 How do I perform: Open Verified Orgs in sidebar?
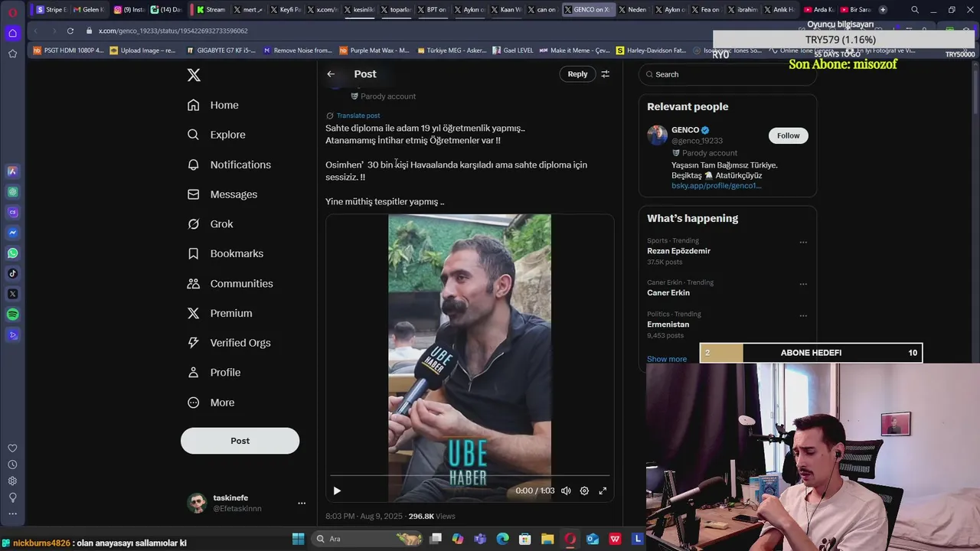pos(230,343)
